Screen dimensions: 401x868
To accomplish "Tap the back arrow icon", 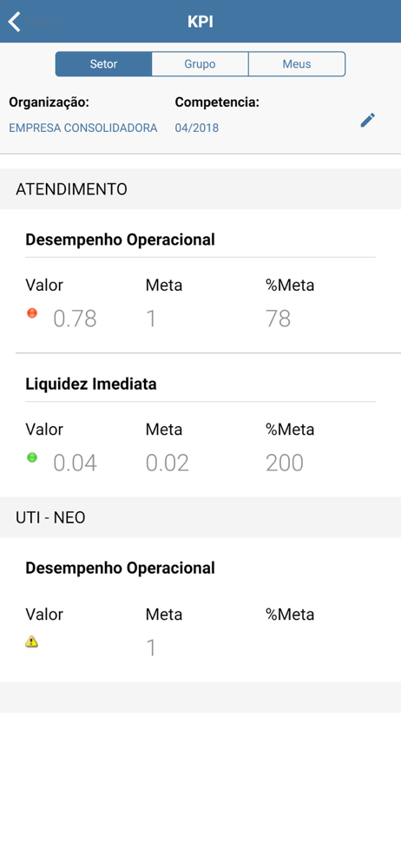I will click(x=15, y=22).
